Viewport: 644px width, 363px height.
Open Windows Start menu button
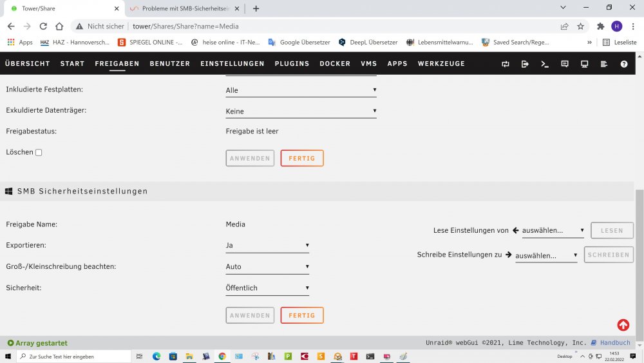pyautogui.click(x=8, y=357)
